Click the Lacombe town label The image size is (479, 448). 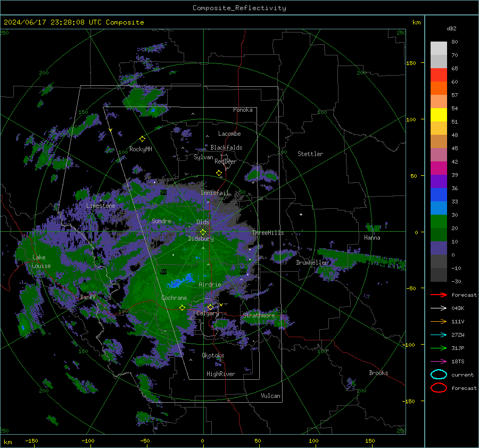(x=229, y=134)
